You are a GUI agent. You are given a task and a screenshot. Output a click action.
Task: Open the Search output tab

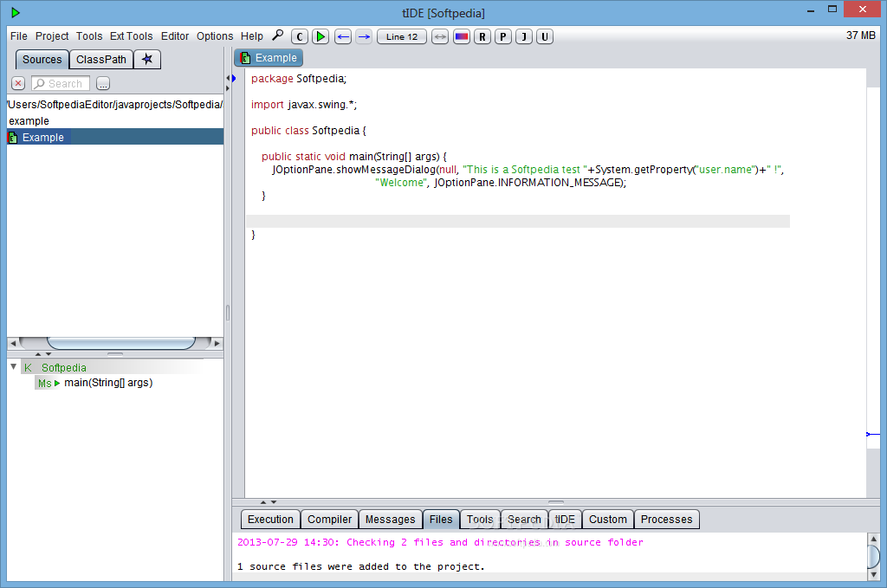click(524, 519)
